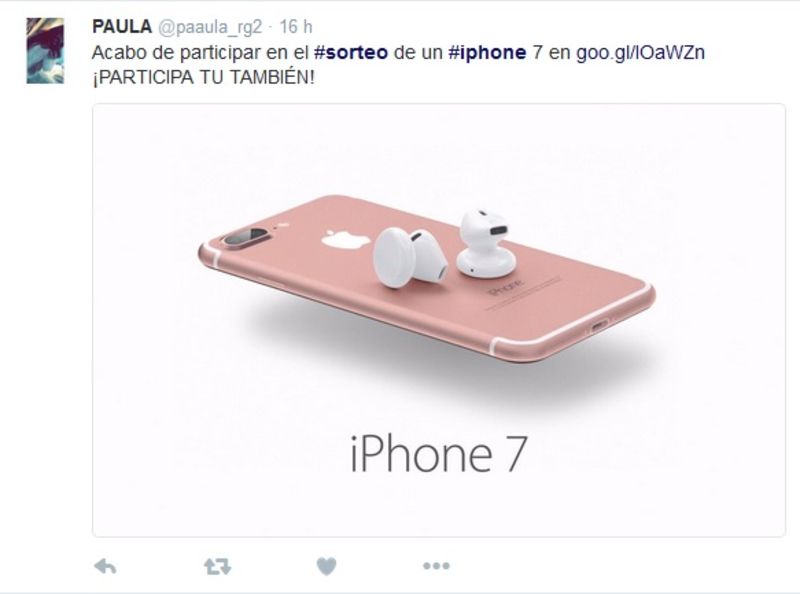The height and width of the screenshot is (594, 800).
Task: Click the ¡PARTICIPA TU TAMBIÉN! text line
Action: [204, 78]
